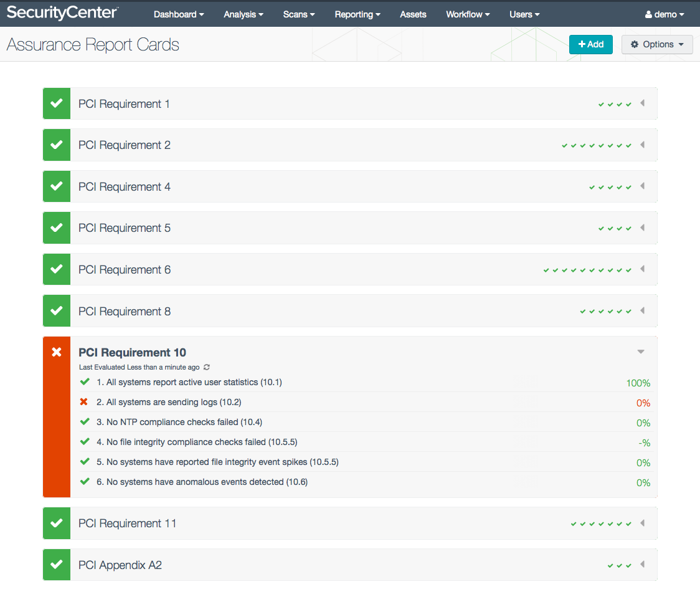Open the Reporting menu
The image size is (700, 589).
pyautogui.click(x=357, y=14)
